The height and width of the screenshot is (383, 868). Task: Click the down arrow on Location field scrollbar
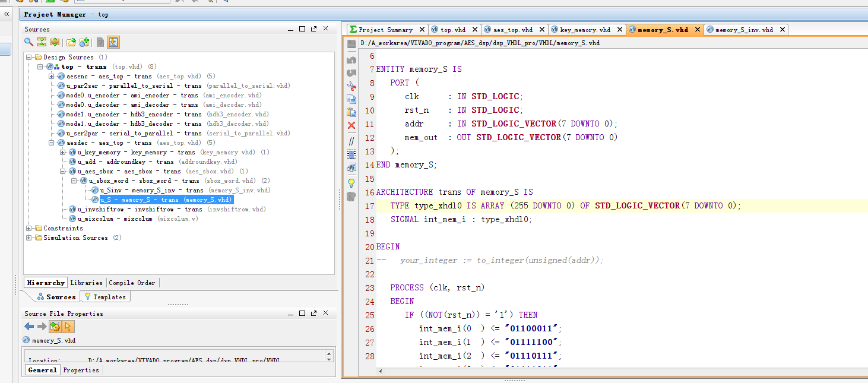(330, 359)
